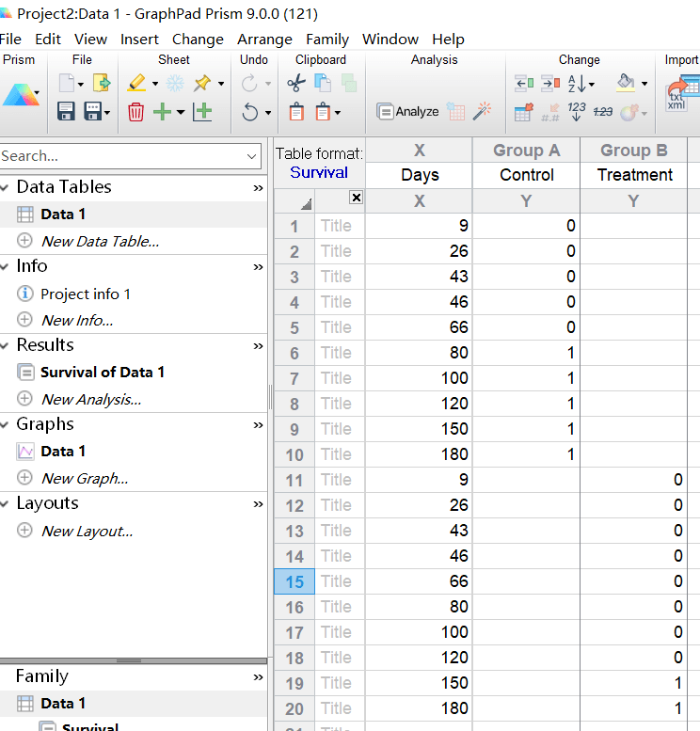
Task: Click the yellow highlighter sheet icon
Action: [x=136, y=84]
